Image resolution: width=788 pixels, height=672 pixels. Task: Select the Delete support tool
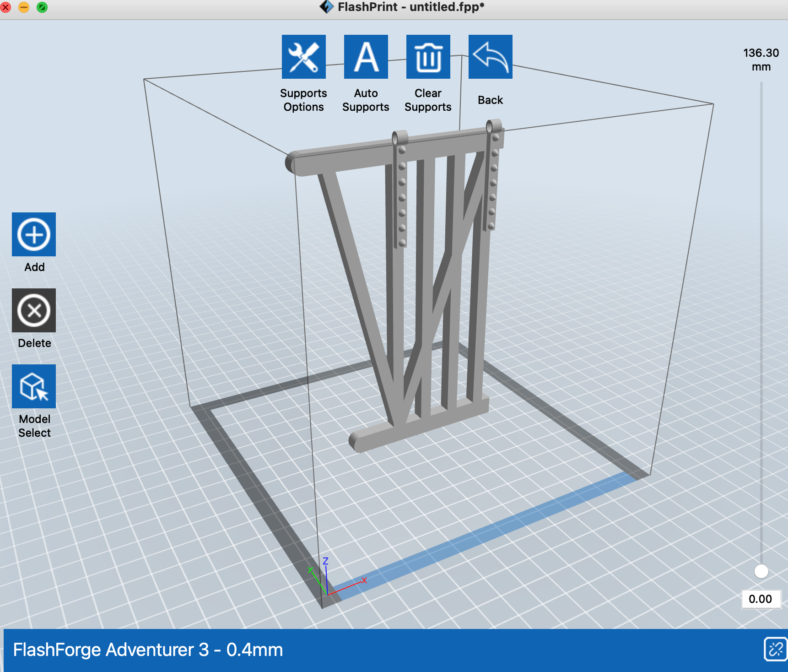click(x=34, y=310)
